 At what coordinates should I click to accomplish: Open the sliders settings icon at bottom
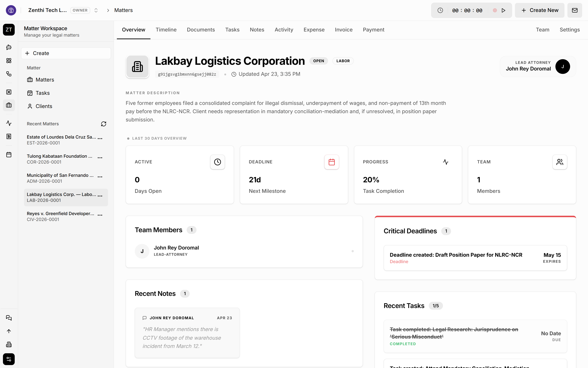click(x=9, y=359)
